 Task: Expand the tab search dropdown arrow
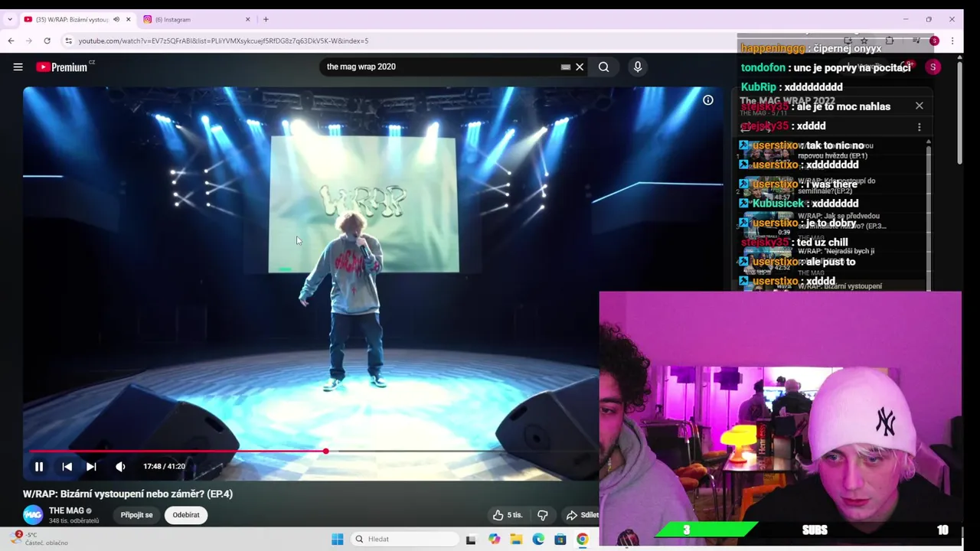[9, 19]
